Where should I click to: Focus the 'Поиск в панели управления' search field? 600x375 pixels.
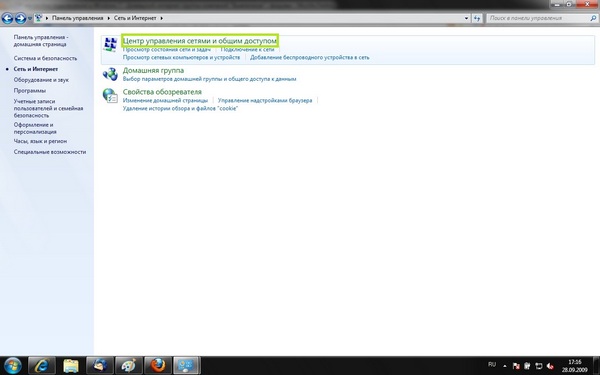tap(538, 18)
